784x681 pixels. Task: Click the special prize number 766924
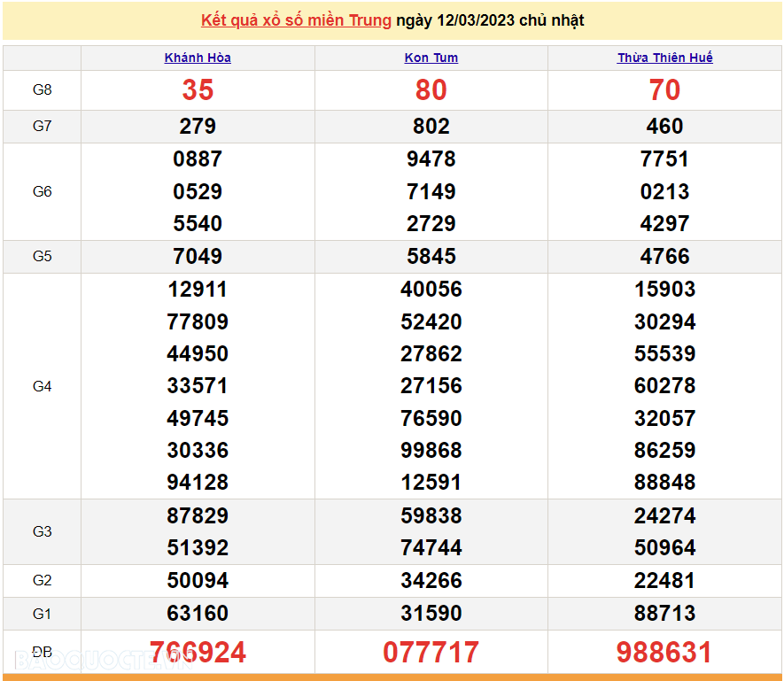click(198, 653)
